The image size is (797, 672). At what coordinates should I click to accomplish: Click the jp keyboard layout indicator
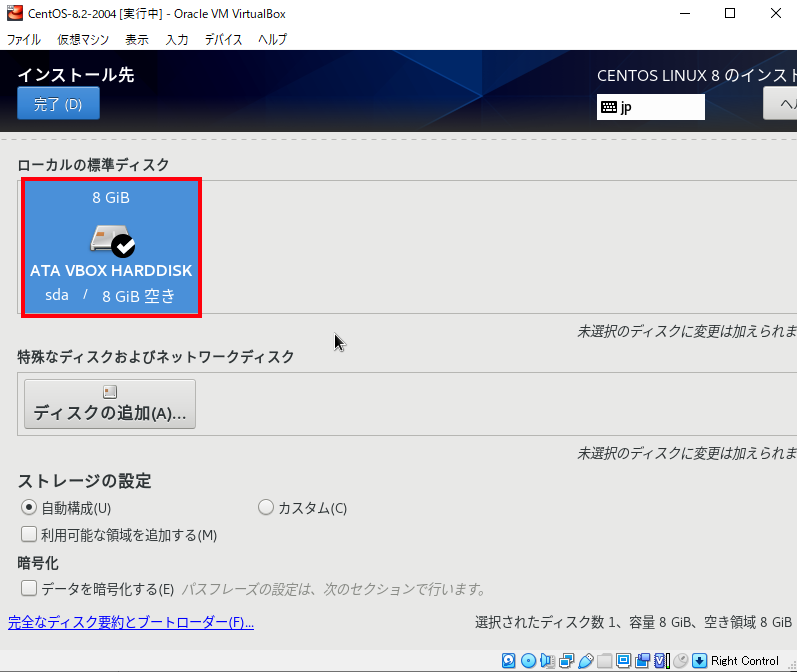pyautogui.click(x=651, y=107)
